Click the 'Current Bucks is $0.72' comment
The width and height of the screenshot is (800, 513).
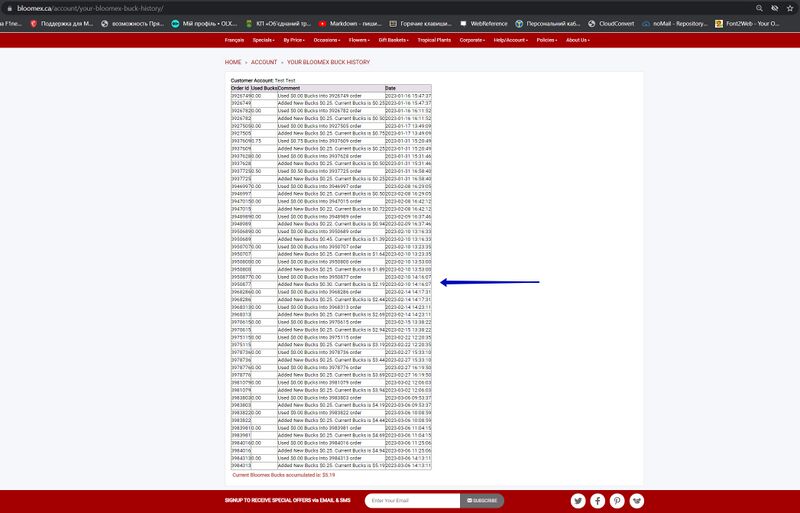(x=331, y=209)
